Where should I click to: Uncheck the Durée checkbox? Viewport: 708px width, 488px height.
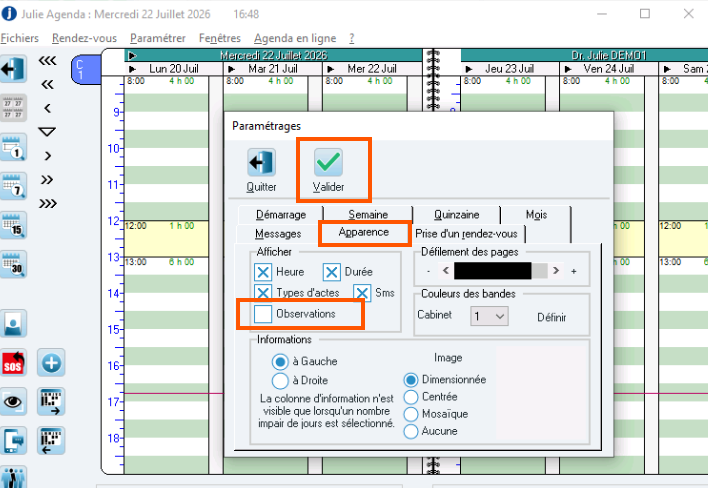pyautogui.click(x=331, y=272)
